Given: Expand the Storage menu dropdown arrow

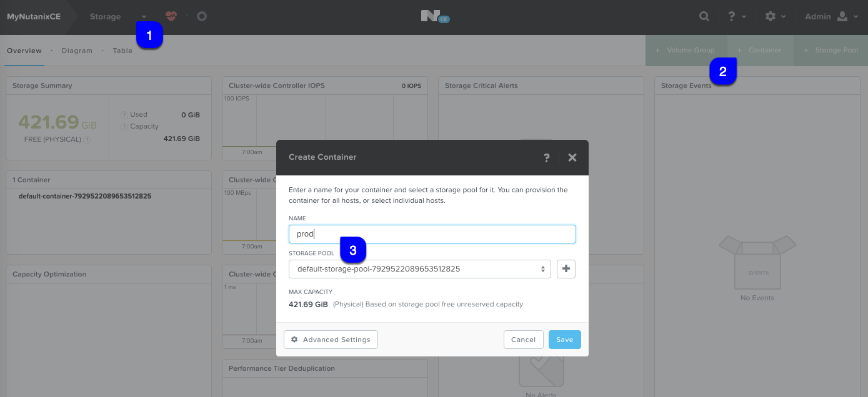Looking at the screenshot, I should [144, 17].
